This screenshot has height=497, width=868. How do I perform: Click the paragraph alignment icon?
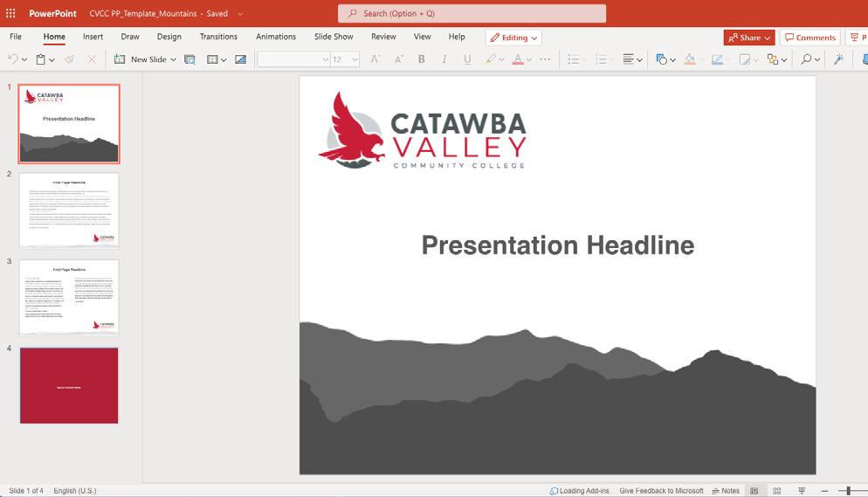pos(629,59)
